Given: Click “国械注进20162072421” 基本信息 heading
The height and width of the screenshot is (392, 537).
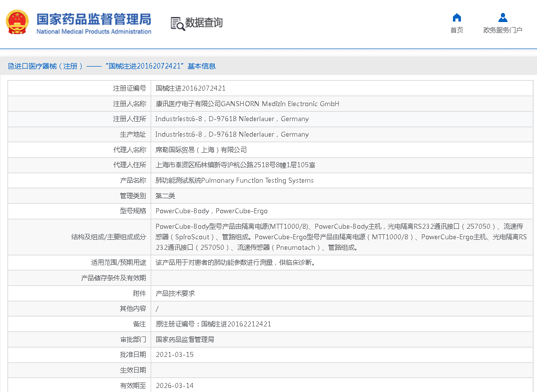Looking at the screenshot, I should click(161, 66).
